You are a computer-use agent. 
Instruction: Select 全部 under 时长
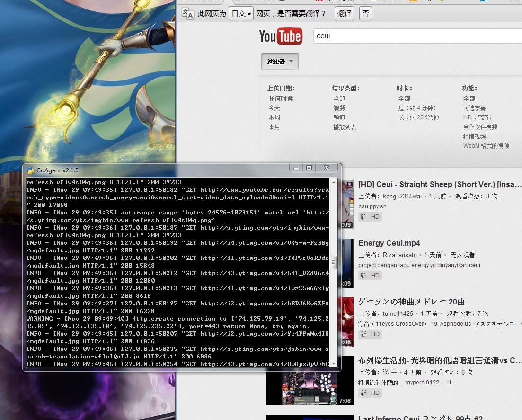point(404,98)
